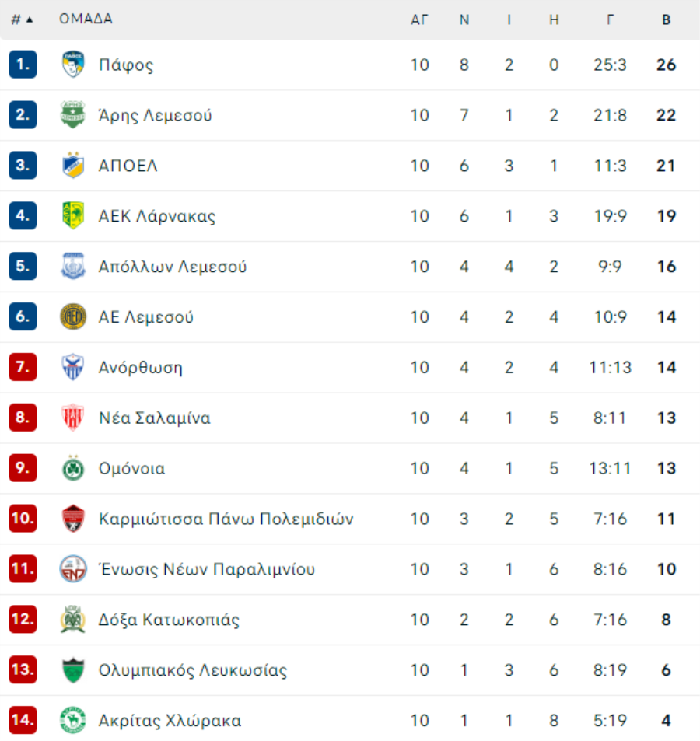This screenshot has height=741, width=700.
Task: Click the Άρης Λεμεσού club logo
Action: [x=73, y=114]
